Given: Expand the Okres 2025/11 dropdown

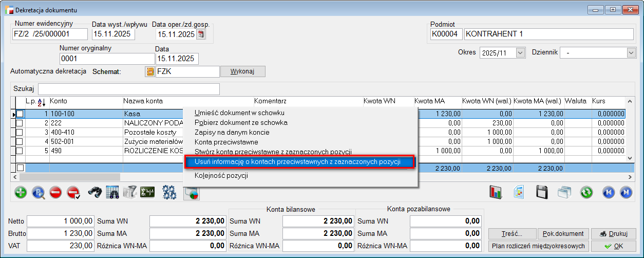Looking at the screenshot, I should click(x=520, y=52).
